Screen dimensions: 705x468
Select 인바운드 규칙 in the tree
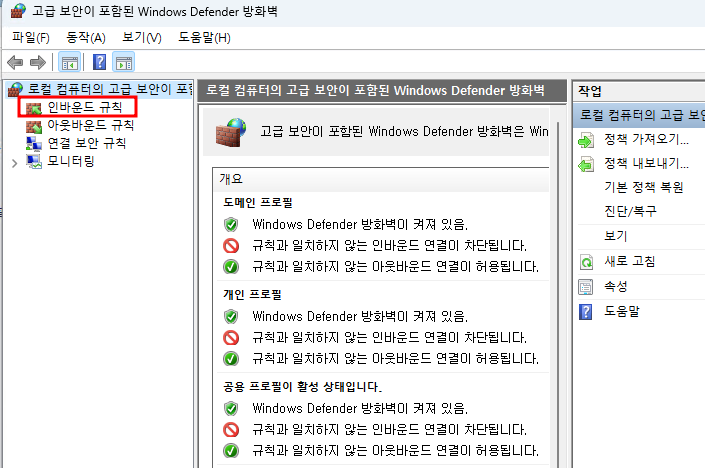(x=85, y=107)
